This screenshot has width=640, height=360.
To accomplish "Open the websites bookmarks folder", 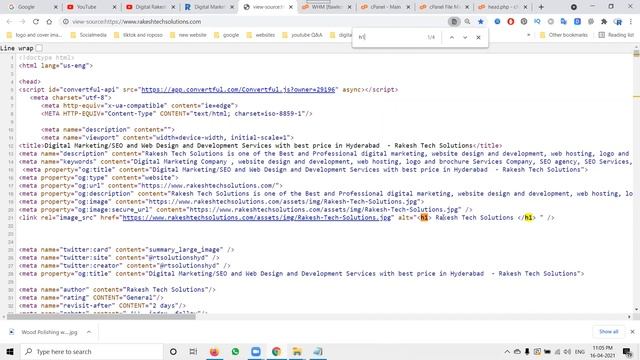I will tap(261, 35).
